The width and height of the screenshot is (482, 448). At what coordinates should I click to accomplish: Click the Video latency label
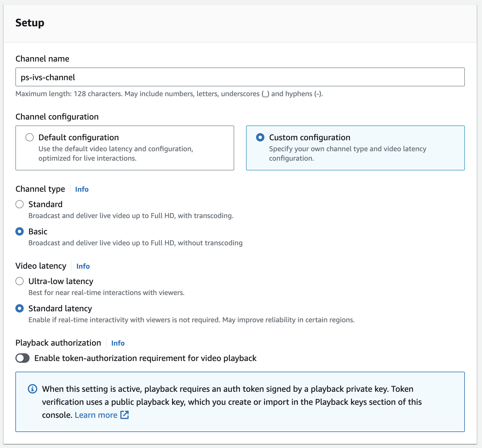(41, 266)
